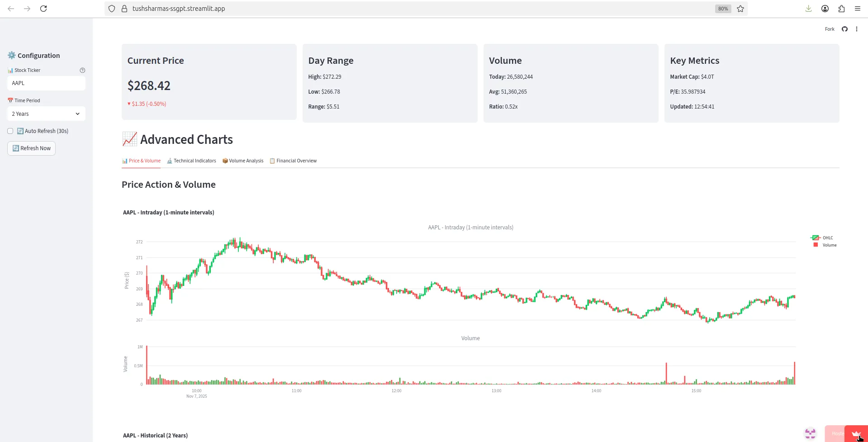Click the Stock Ticker input field

[46, 83]
